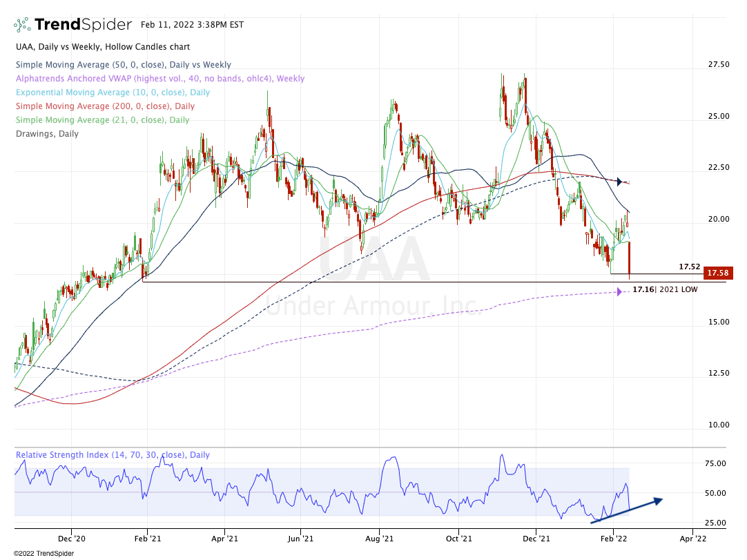The image size is (747, 560).
Task: Click the 15.00 price axis label
Action: pos(719,322)
